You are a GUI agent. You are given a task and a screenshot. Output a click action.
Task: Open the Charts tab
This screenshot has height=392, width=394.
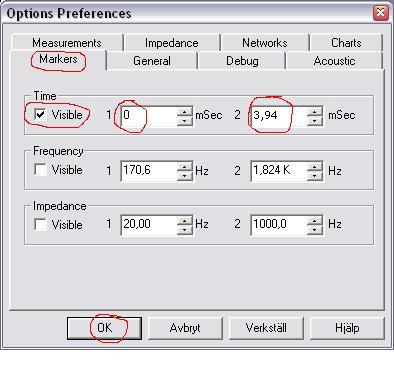point(346,43)
